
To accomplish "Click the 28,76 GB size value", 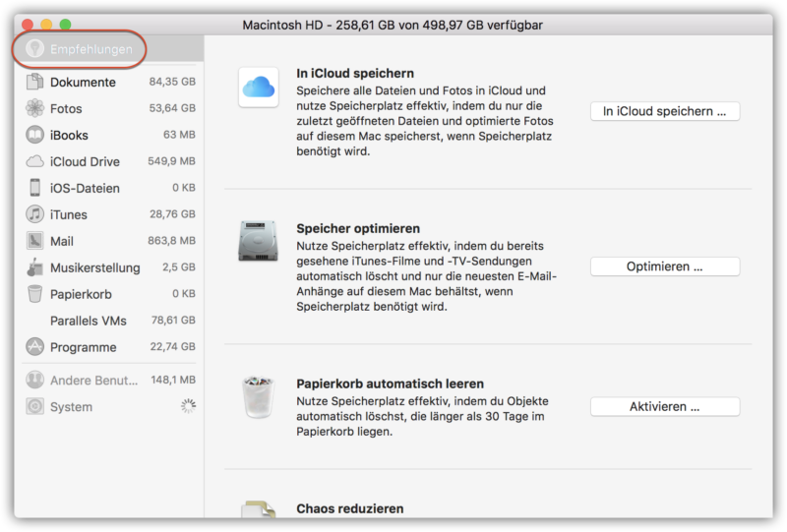I will click(173, 213).
